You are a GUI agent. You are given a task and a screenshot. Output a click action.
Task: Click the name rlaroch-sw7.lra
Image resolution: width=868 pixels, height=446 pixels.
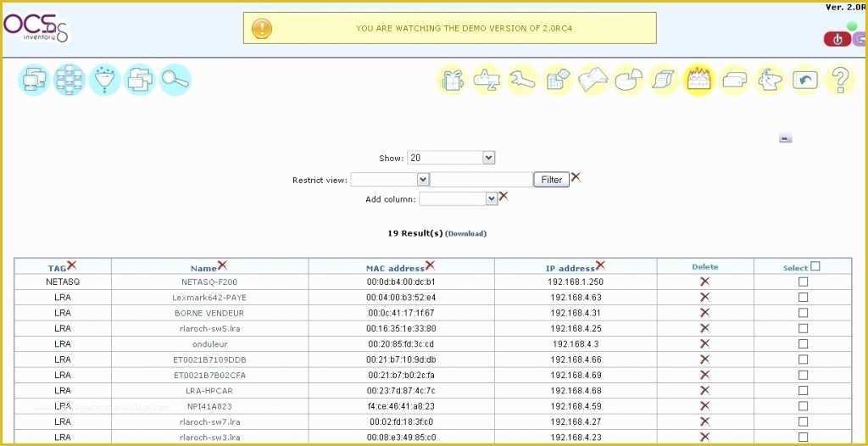[x=209, y=421]
